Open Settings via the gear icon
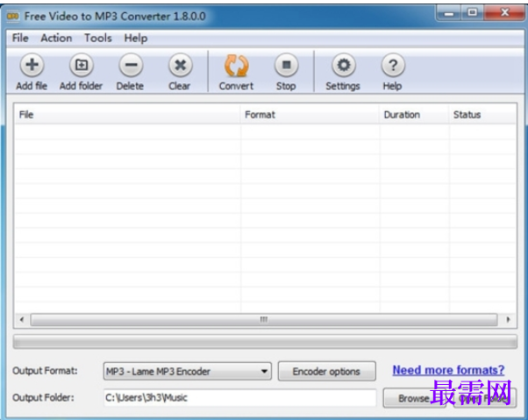Viewport: 528px width, 420px height. (x=344, y=65)
